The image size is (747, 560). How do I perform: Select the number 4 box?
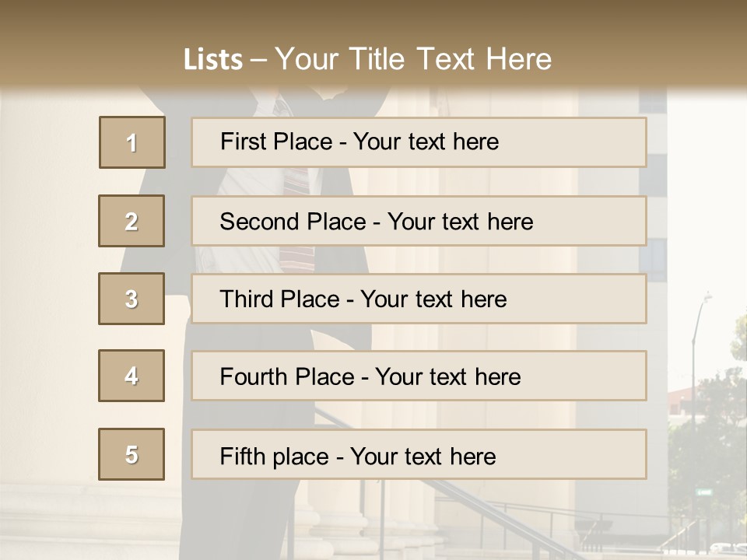click(132, 376)
